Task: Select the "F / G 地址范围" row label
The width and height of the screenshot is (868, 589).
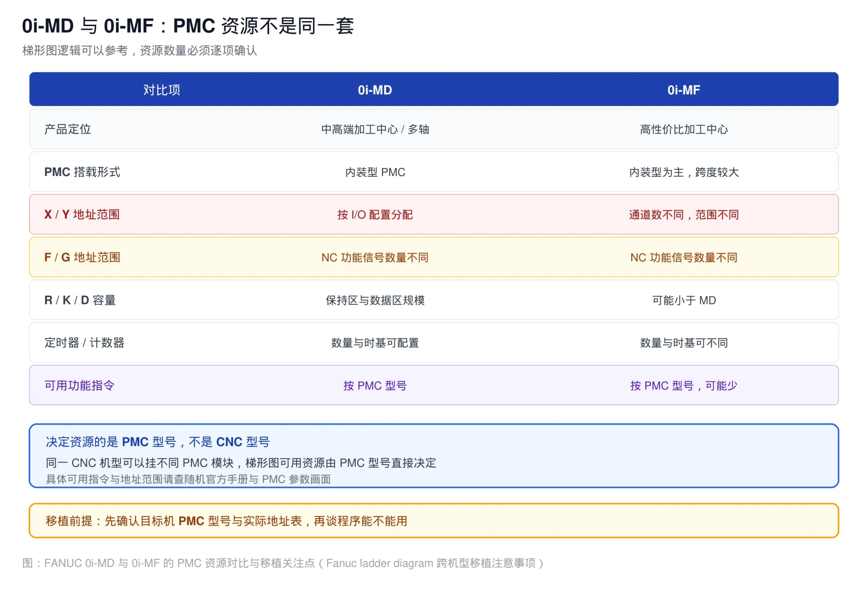Action: pos(82,258)
